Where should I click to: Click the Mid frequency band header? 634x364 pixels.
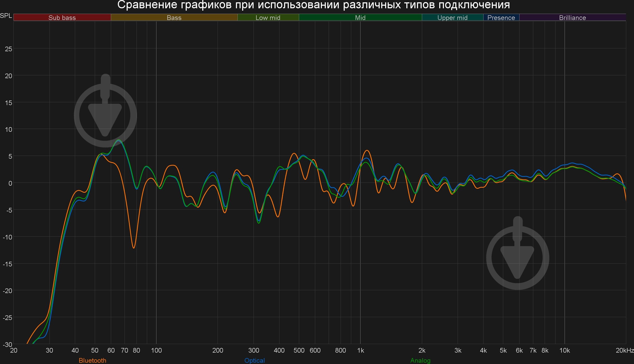[360, 18]
